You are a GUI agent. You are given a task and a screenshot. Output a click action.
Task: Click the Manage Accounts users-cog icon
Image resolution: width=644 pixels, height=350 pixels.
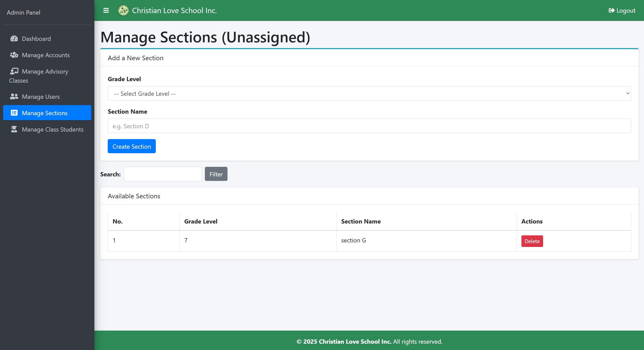[x=14, y=55]
